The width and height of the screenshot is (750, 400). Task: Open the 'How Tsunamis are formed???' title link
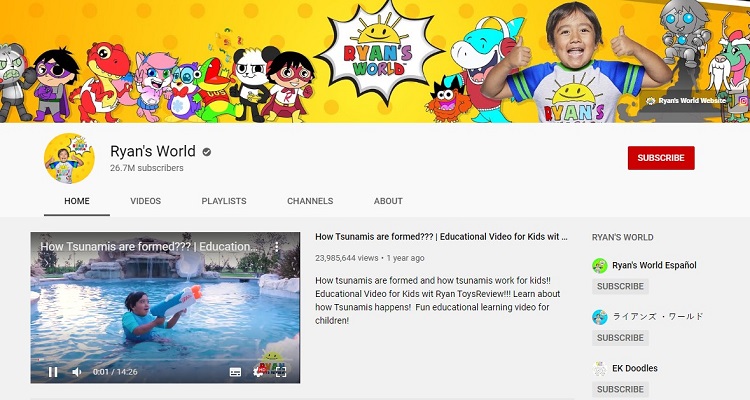[441, 236]
